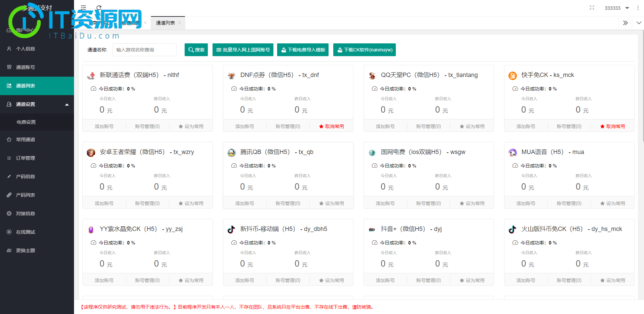Toggle fullscreen with the expand icon
The height and width of the screenshot is (314, 644).
(592, 8)
